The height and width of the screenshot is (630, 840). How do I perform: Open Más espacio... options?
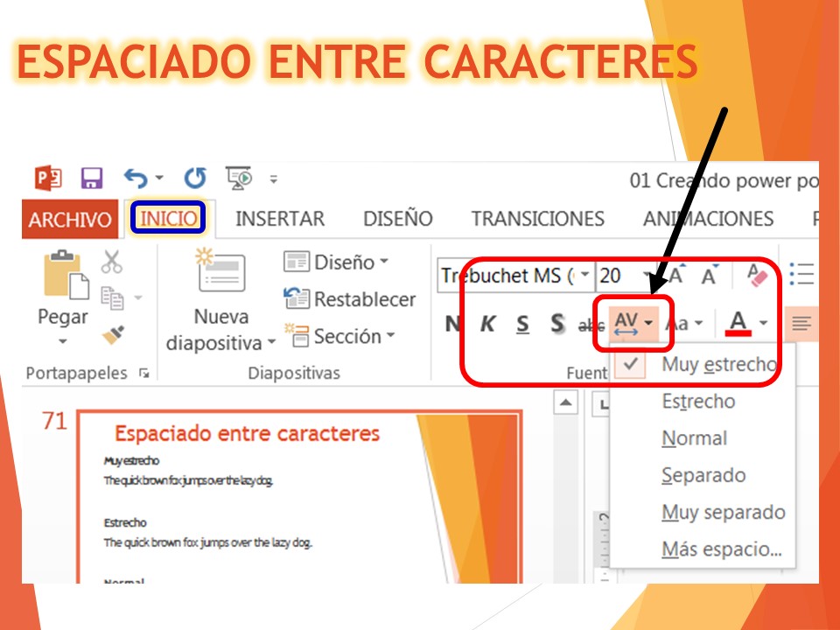coord(703,549)
